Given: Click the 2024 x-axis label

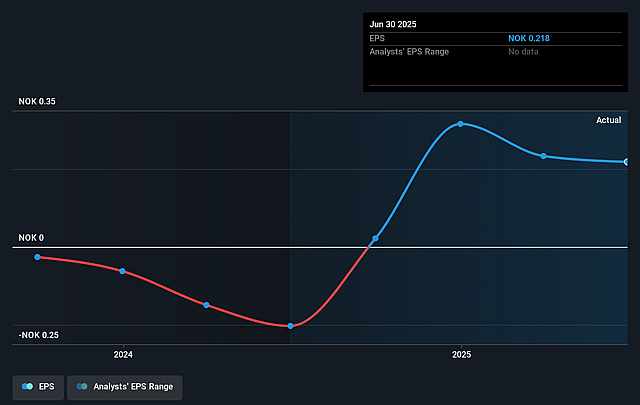Looking at the screenshot, I should [x=123, y=355].
